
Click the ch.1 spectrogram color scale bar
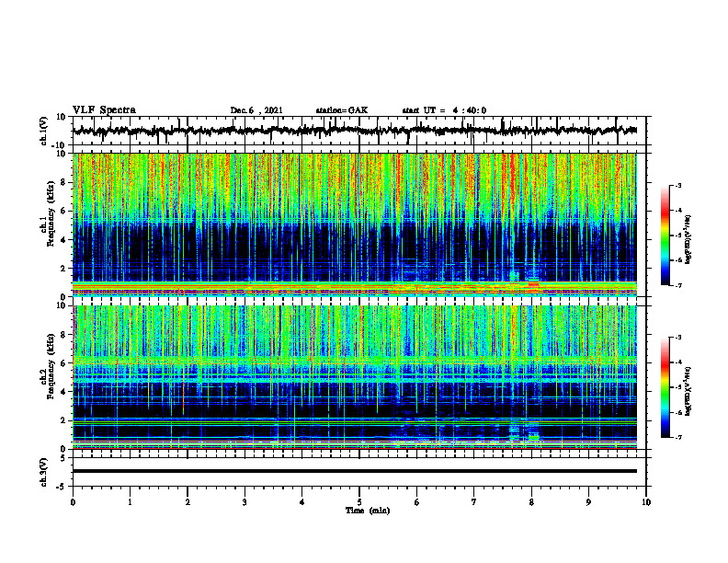coord(665,236)
